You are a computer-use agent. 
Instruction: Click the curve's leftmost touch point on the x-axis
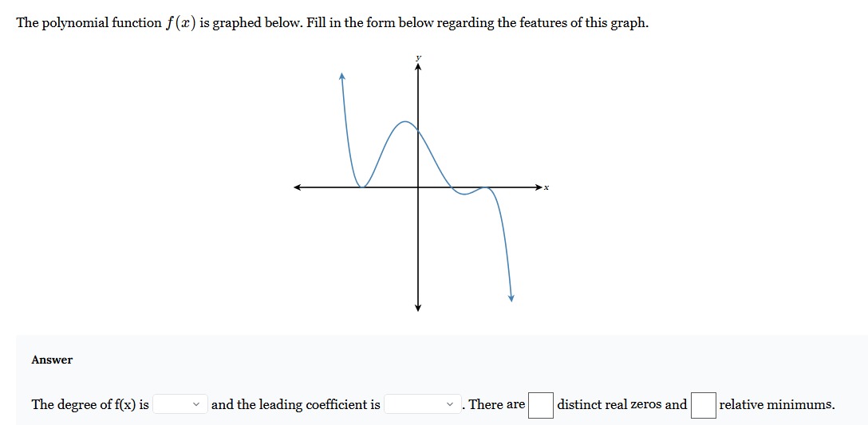[362, 187]
